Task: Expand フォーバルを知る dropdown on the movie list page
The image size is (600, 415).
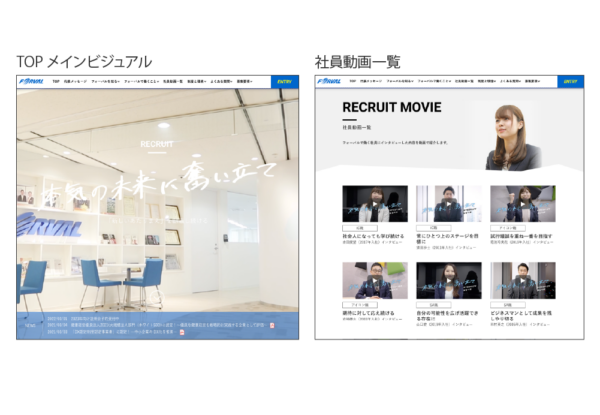Action: [400, 81]
